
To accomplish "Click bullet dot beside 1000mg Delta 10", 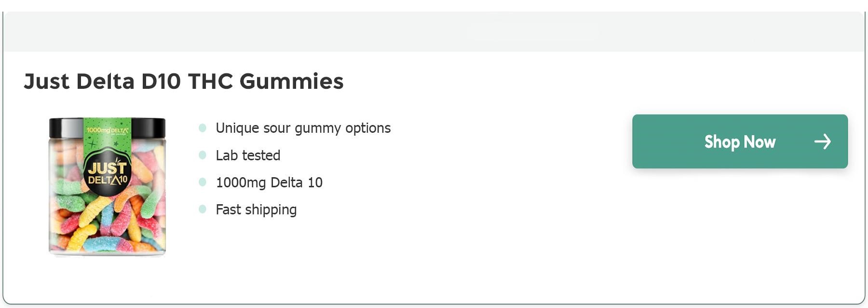I will tap(203, 182).
